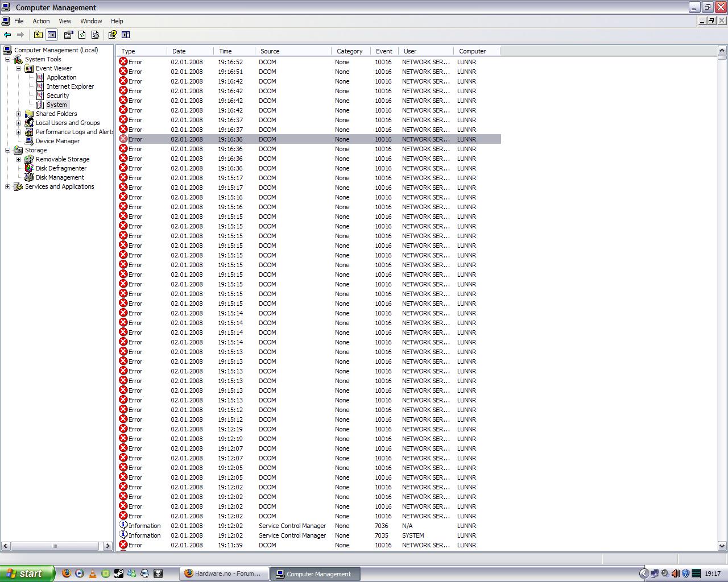
Task: Collapse the Event Viewer tree node
Action: click(18, 68)
